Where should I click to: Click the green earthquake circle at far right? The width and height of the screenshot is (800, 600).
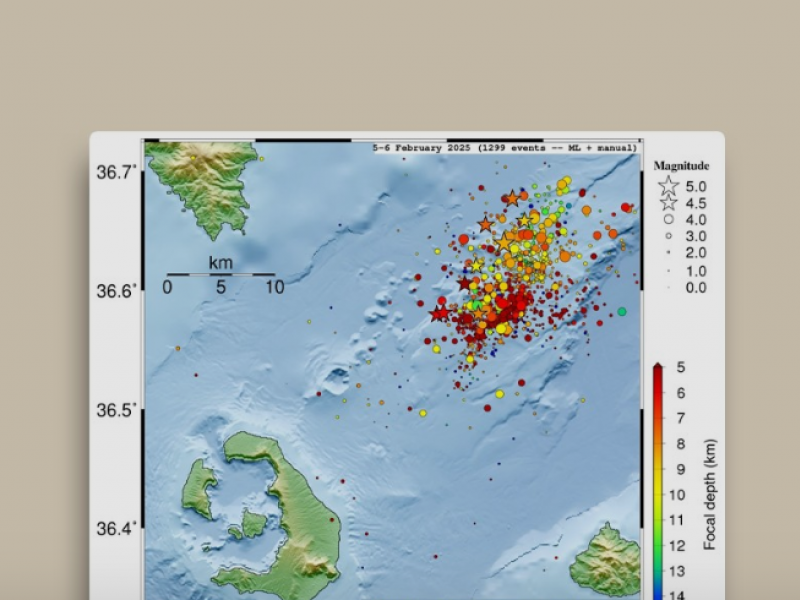coord(622,312)
